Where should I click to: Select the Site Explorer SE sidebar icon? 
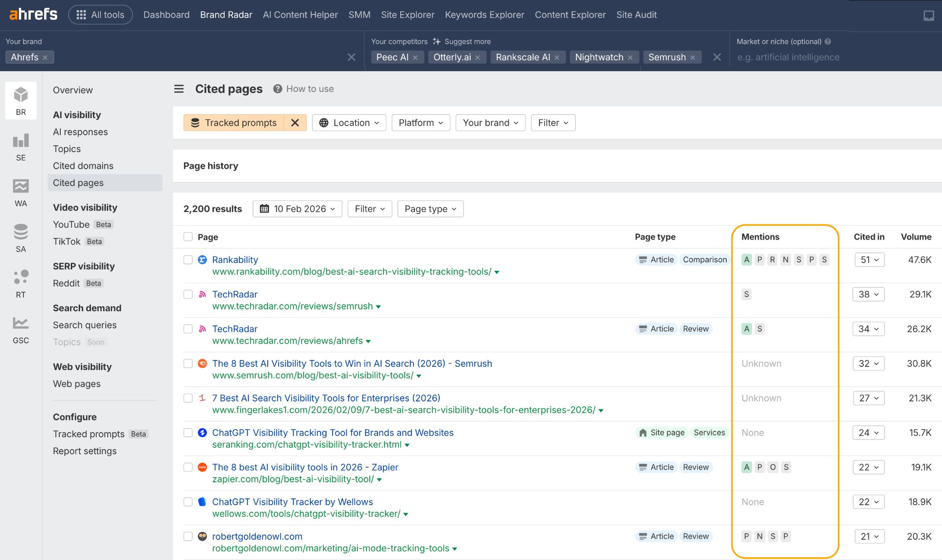pos(20,146)
